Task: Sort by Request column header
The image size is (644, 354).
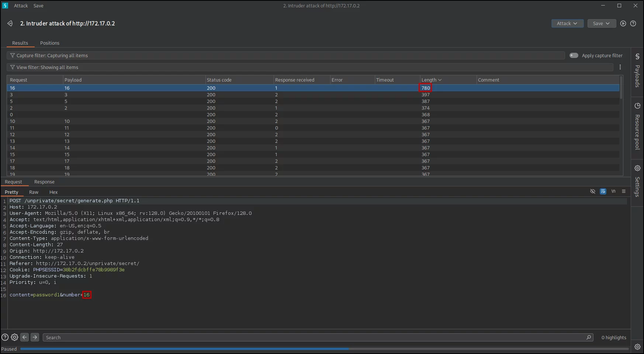Action: coord(35,80)
